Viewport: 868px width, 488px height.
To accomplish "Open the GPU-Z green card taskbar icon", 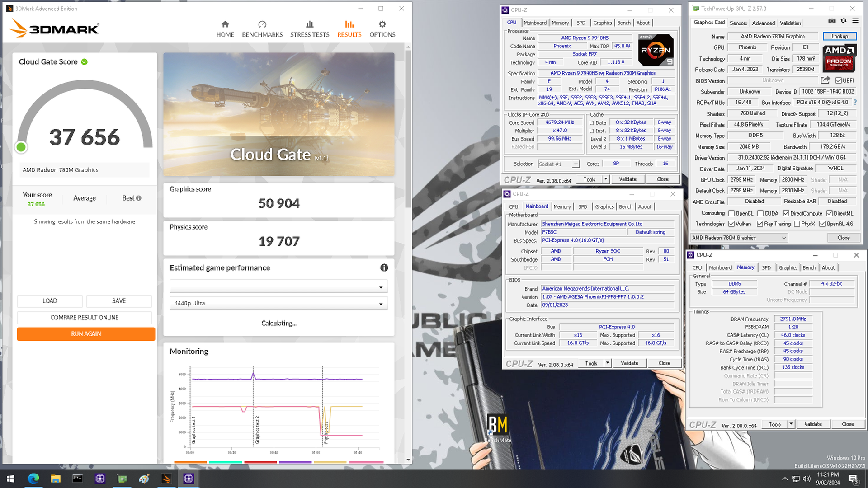I will coord(122,479).
